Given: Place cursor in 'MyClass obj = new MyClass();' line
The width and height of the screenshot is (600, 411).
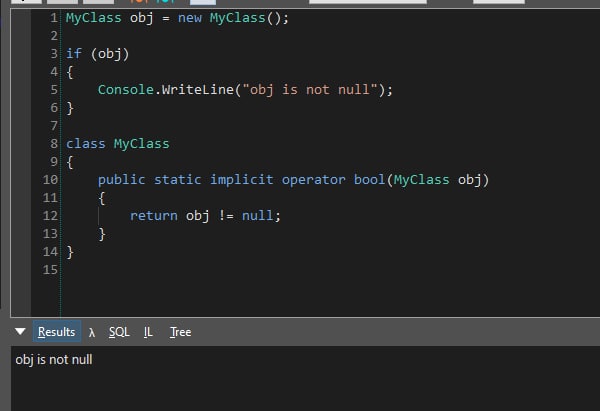Looking at the screenshot, I should (x=177, y=18).
